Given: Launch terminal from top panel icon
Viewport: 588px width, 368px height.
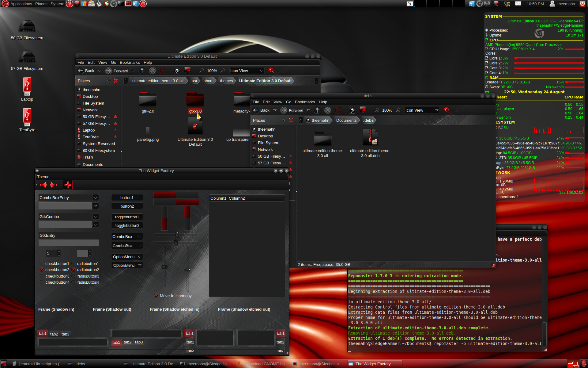Looking at the screenshot, I should coord(121,4).
